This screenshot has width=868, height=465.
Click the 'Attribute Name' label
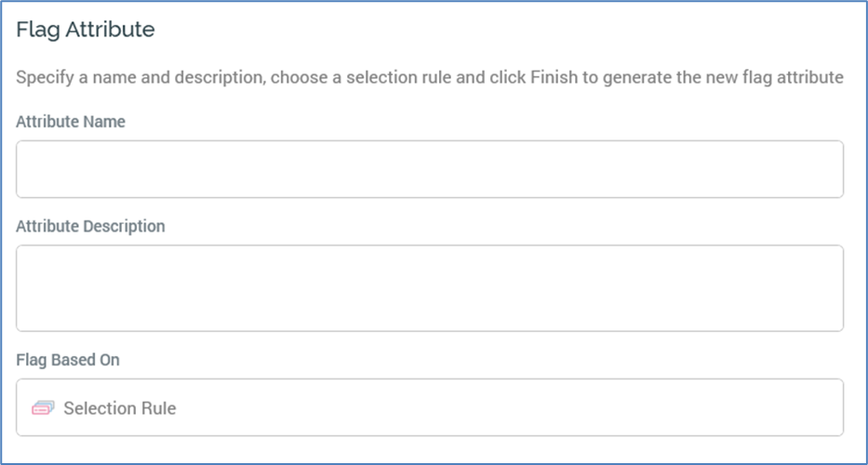point(71,122)
